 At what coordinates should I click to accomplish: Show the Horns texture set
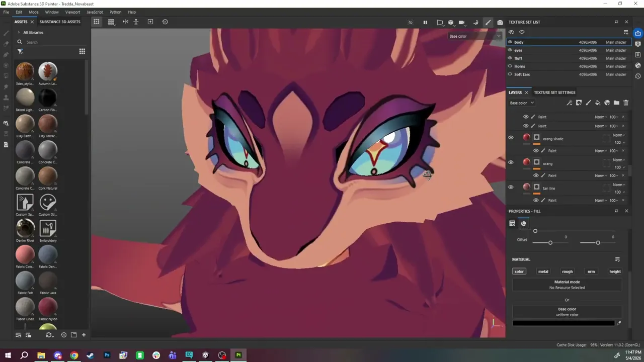[510, 66]
